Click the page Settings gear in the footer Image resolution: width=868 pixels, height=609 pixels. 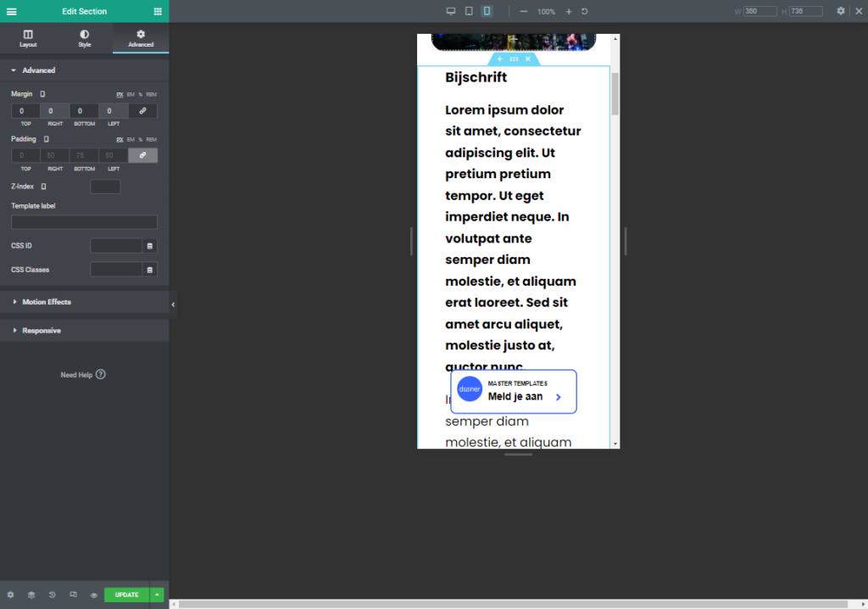(x=10, y=595)
